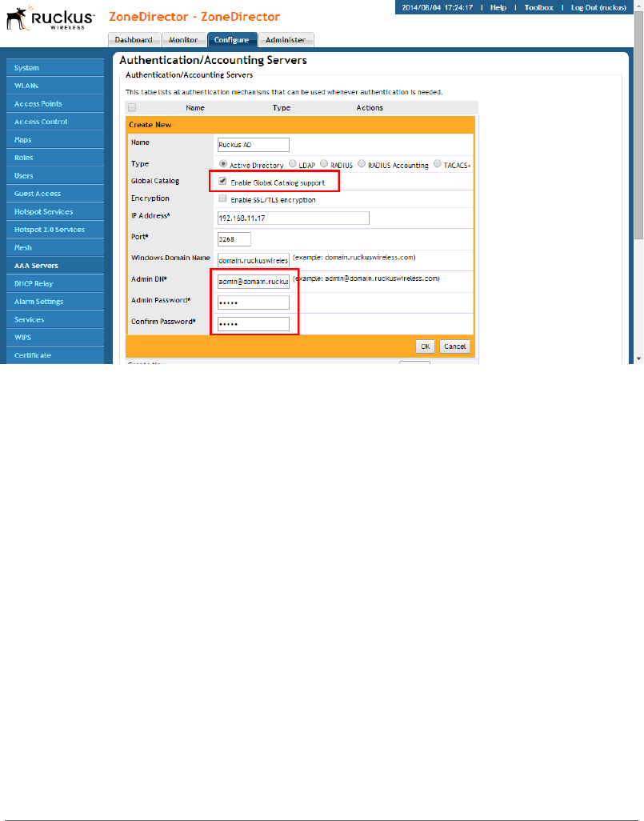Click the Admin DN input field
Viewport: 644px width, 821px height.
click(x=254, y=281)
